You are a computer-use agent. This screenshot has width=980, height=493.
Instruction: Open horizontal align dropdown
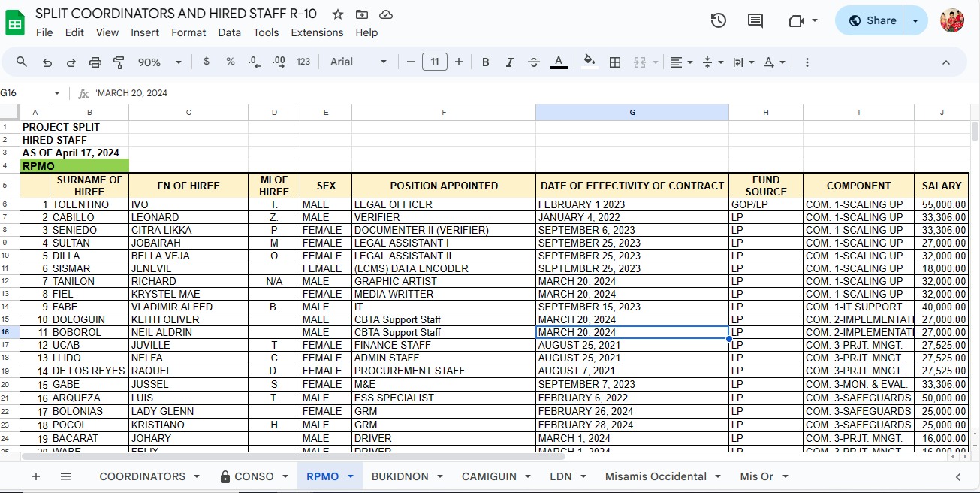[682, 62]
